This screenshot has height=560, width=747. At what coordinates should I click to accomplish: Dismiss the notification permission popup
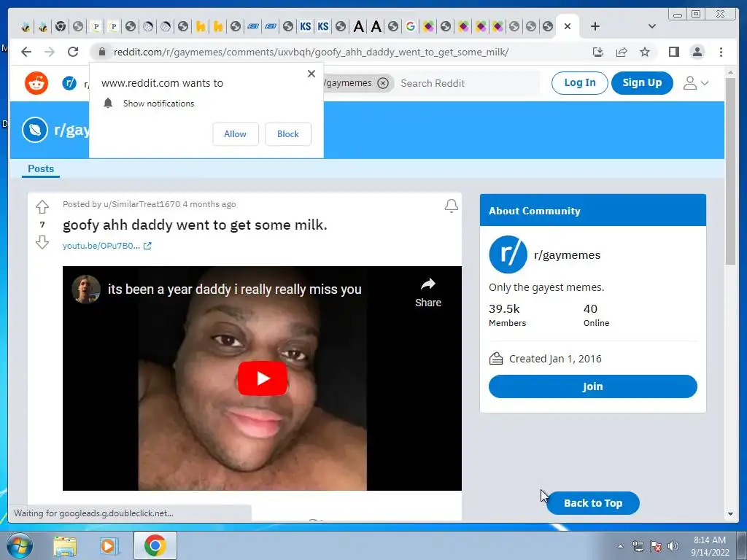[x=311, y=74]
